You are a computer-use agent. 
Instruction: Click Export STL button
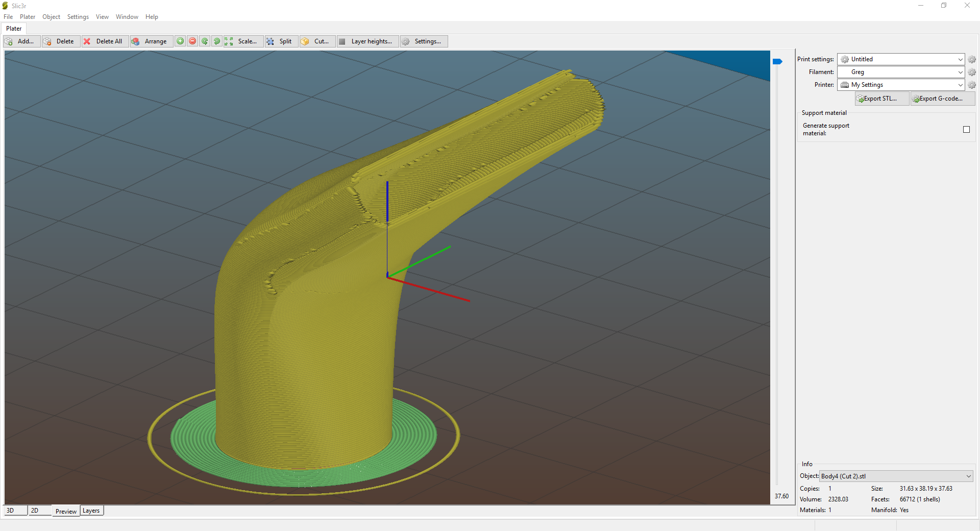pos(881,99)
